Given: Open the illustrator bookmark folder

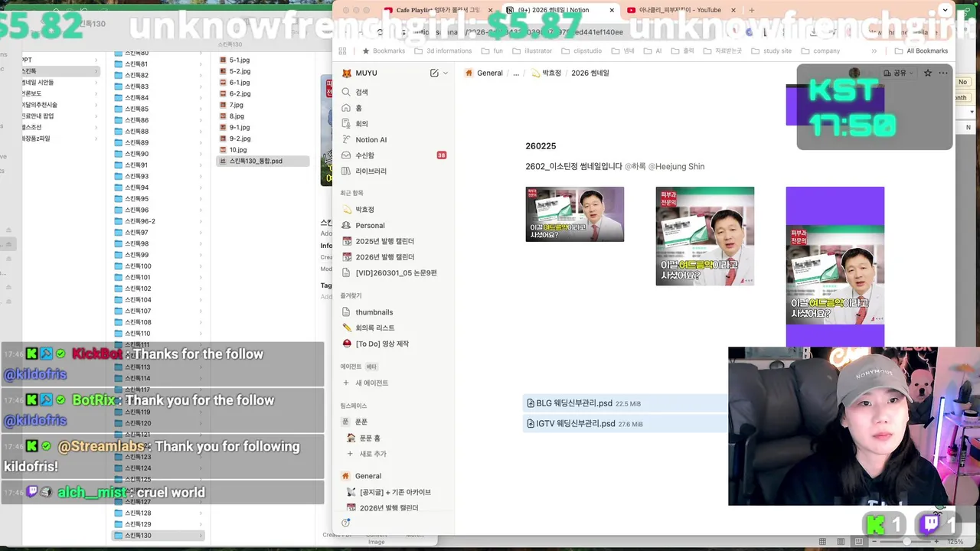Looking at the screenshot, I should click(531, 51).
